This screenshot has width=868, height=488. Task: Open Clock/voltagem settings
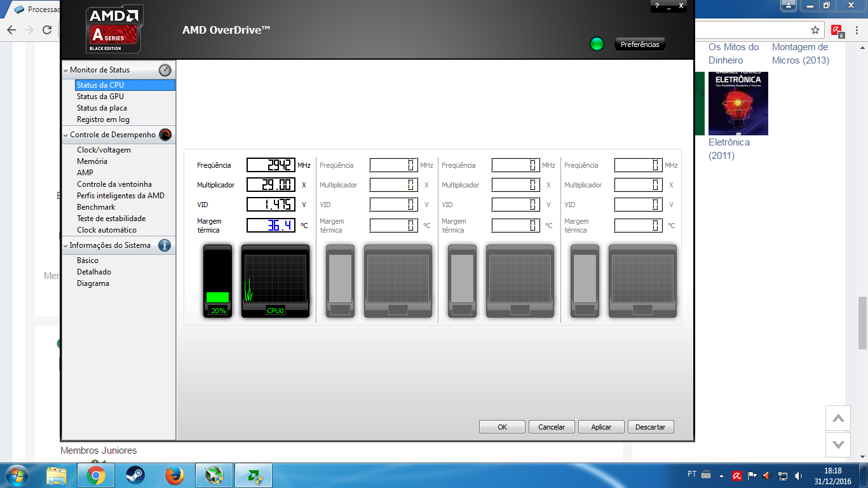(104, 150)
